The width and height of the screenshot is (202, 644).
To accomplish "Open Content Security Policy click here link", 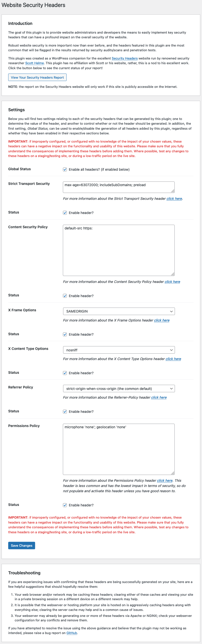I will tap(172, 281).
